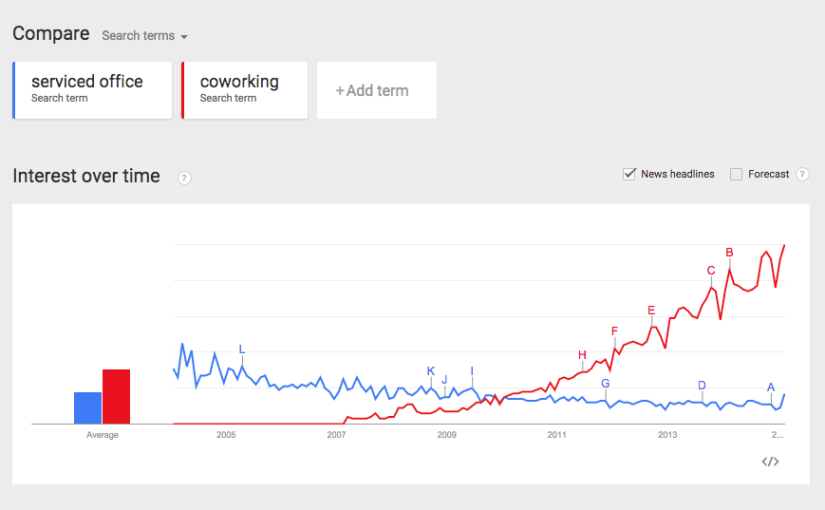Uncheck the News headlines checkbox

coord(630,174)
